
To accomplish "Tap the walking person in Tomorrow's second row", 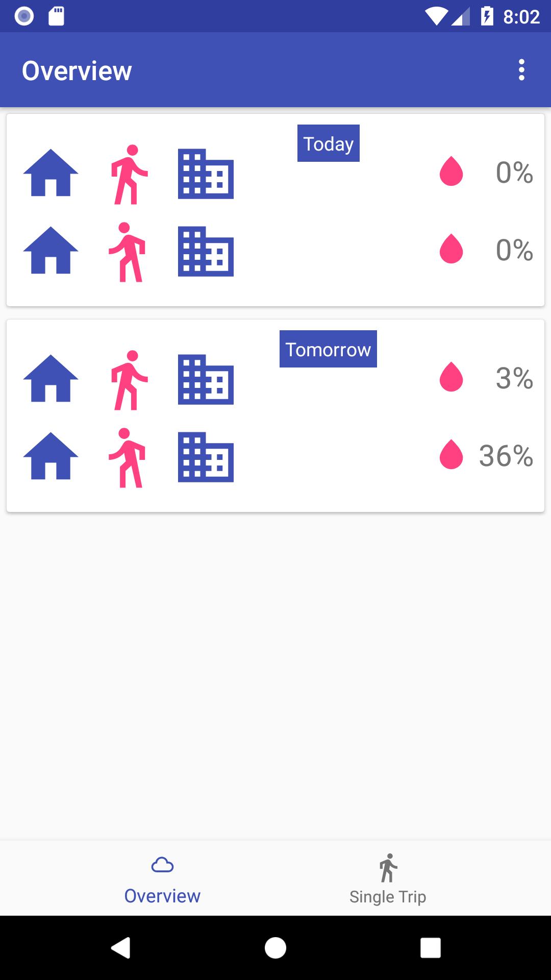I will pyautogui.click(x=128, y=458).
